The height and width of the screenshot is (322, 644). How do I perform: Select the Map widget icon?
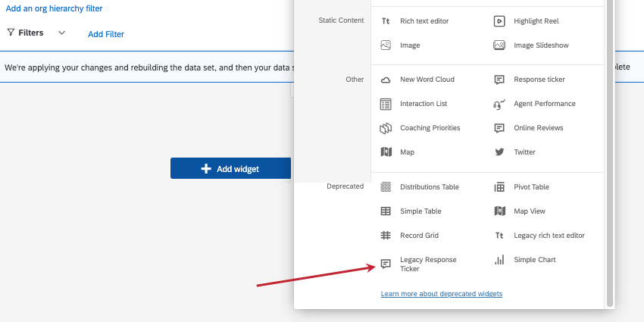click(x=386, y=152)
